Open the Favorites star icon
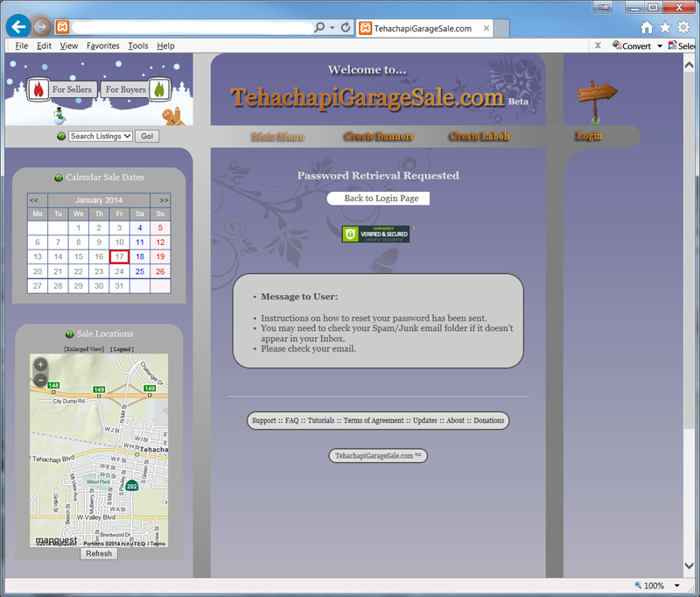 665,28
